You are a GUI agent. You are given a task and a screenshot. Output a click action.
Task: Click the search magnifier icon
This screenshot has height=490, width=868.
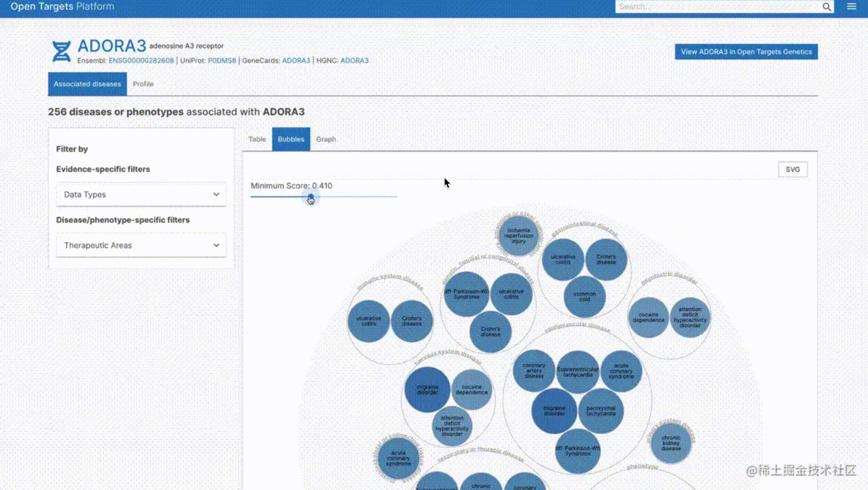826,7
